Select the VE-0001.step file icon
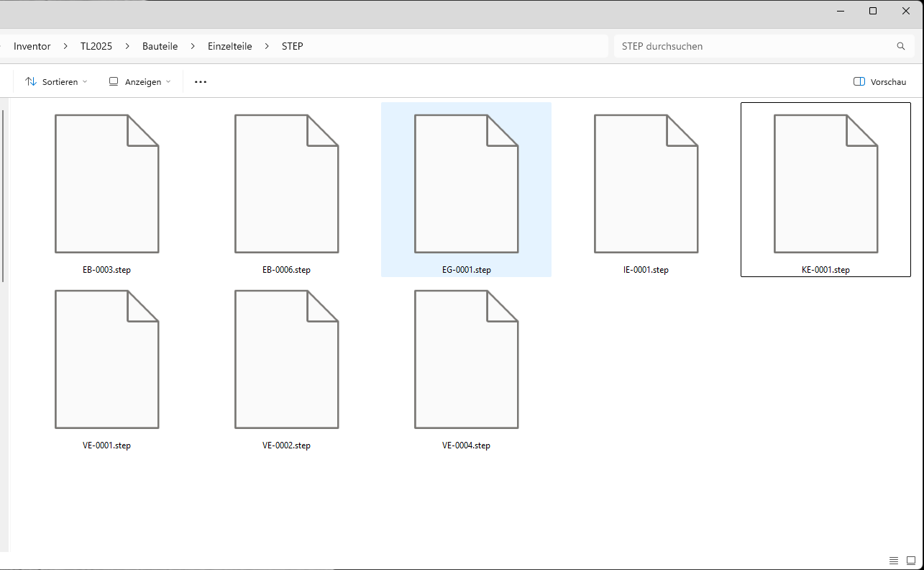The width and height of the screenshot is (924, 570). pyautogui.click(x=106, y=359)
